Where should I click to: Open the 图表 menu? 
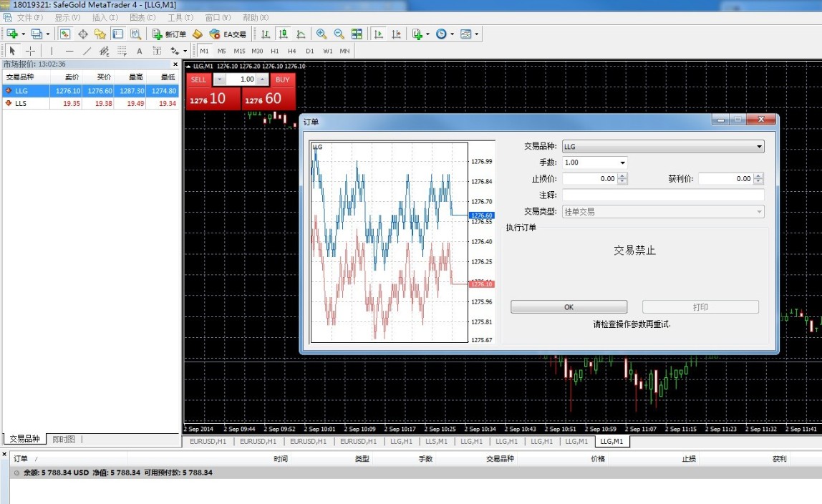[x=142, y=18]
